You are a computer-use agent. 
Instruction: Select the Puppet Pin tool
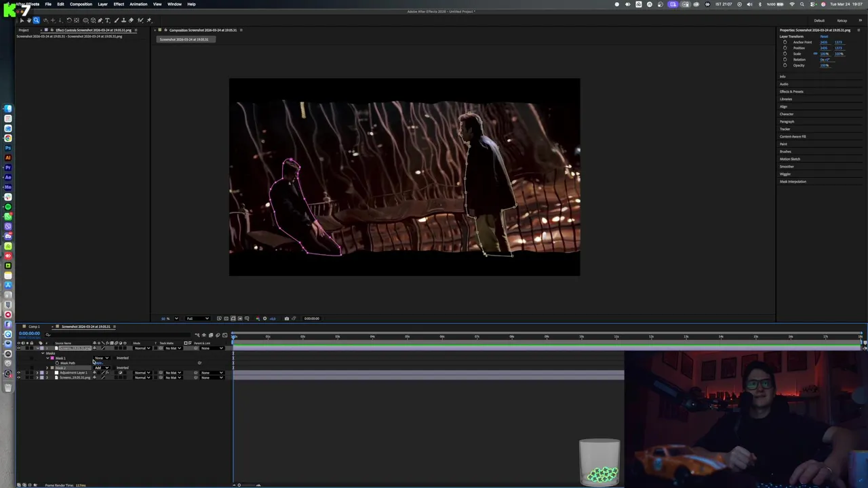pyautogui.click(x=149, y=20)
